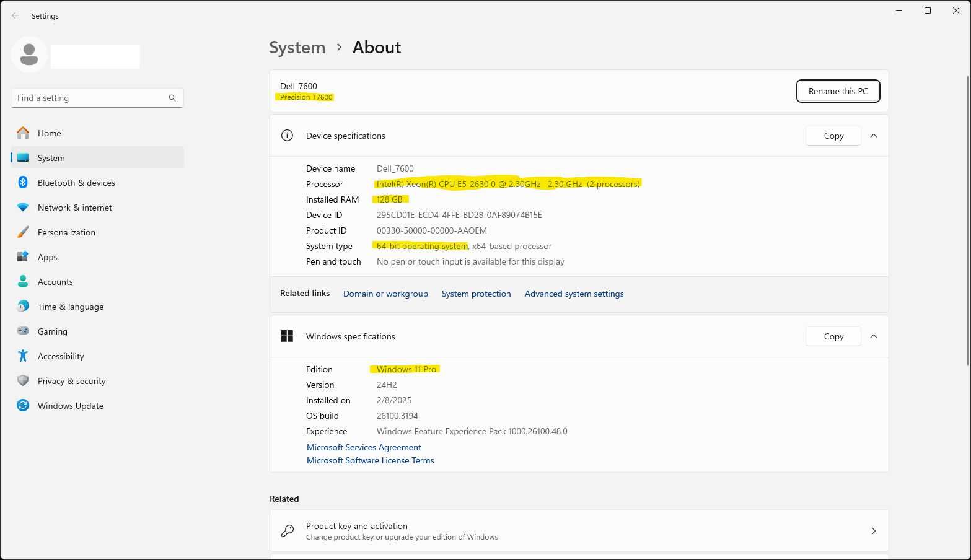The image size is (971, 560).
Task: Click the key icon for Product key and activation
Action: click(288, 531)
